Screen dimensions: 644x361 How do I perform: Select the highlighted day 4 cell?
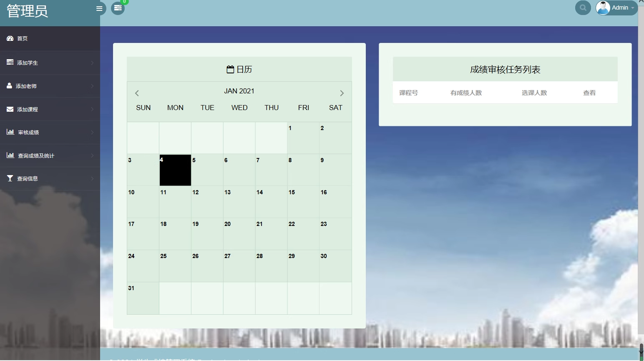tap(175, 170)
